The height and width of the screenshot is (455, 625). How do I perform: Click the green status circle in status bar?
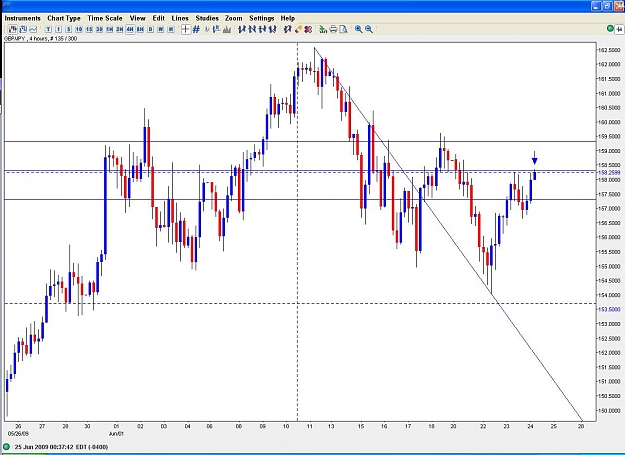coord(6,447)
